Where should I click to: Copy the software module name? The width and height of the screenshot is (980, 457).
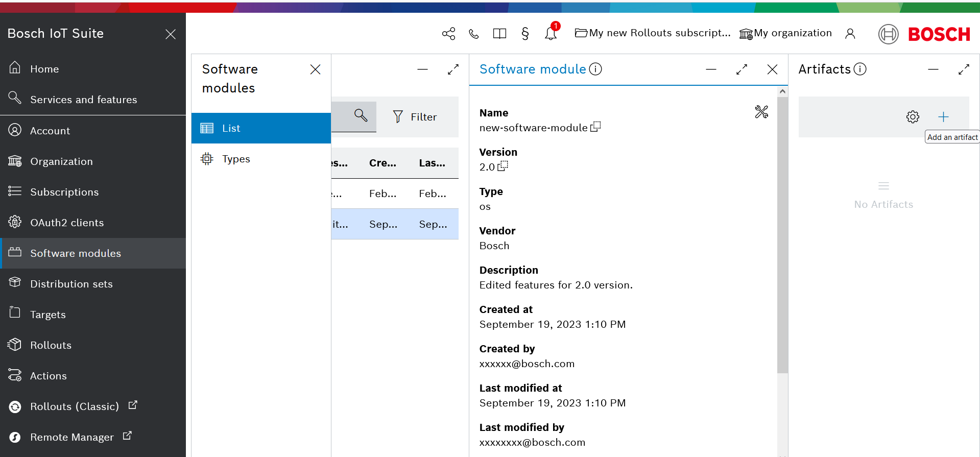[595, 127]
